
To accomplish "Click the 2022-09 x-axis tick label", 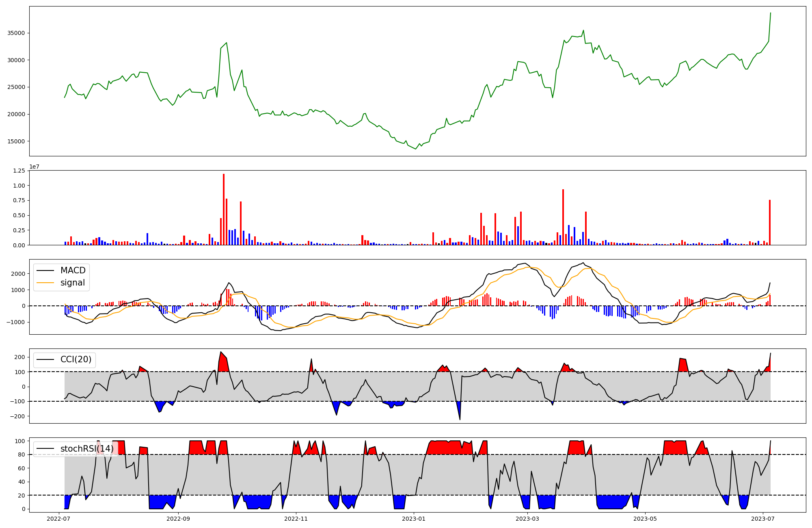I will tap(178, 519).
